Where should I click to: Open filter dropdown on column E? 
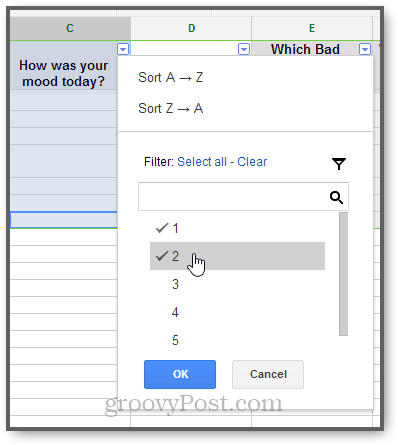point(365,49)
